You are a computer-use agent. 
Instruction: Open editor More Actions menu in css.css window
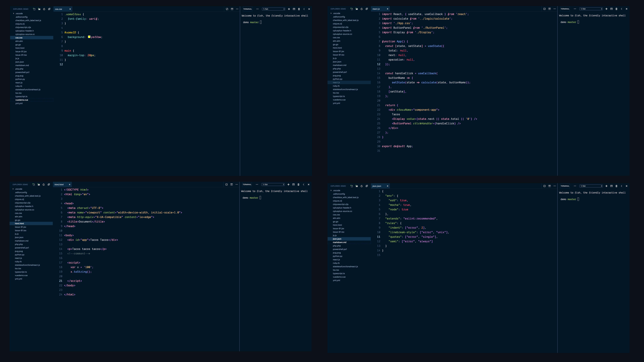237,9
